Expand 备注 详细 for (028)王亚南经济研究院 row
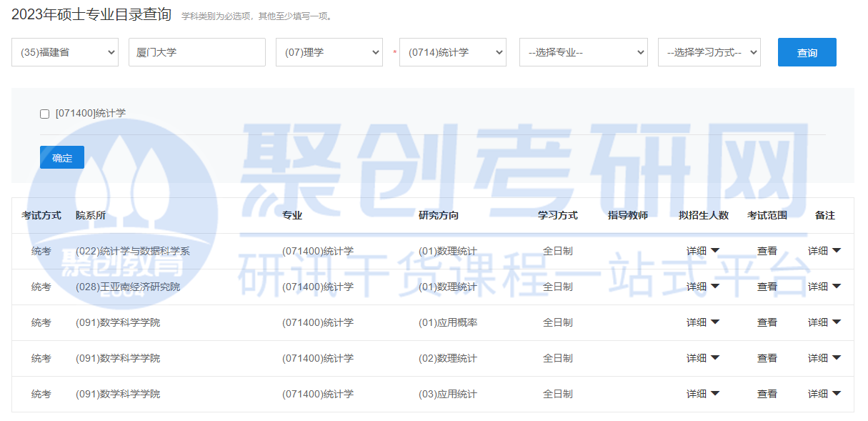Image resolution: width=868 pixels, height=421 pixels. [824, 287]
